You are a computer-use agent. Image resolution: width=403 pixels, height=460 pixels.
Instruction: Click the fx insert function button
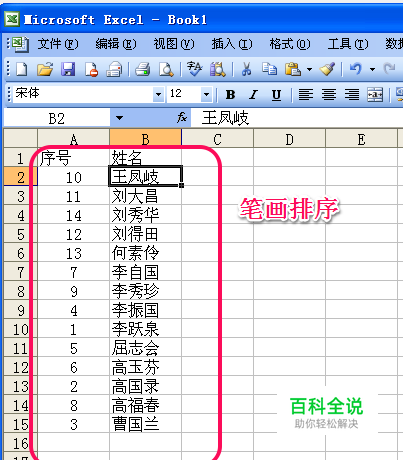(x=182, y=117)
